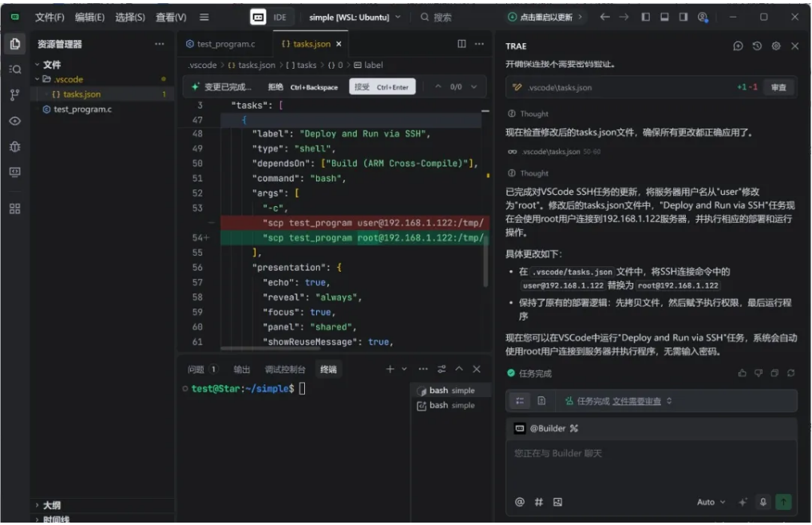
Task: Regenerate the response with retry icon
Action: tap(790, 373)
